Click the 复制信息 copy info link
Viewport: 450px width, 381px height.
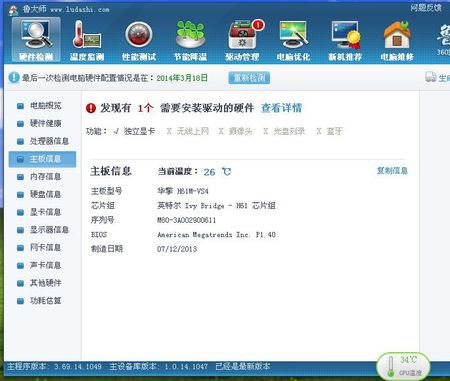coord(392,171)
